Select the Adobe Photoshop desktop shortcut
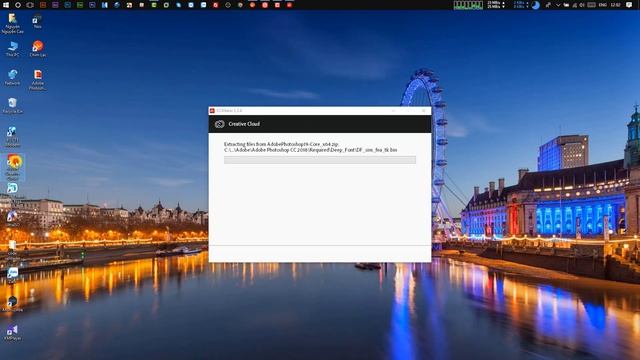 pos(38,79)
